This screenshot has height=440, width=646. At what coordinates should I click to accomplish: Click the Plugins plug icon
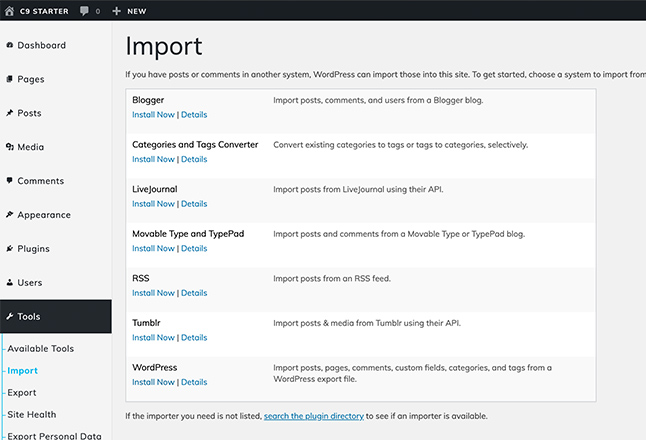[x=10, y=248]
